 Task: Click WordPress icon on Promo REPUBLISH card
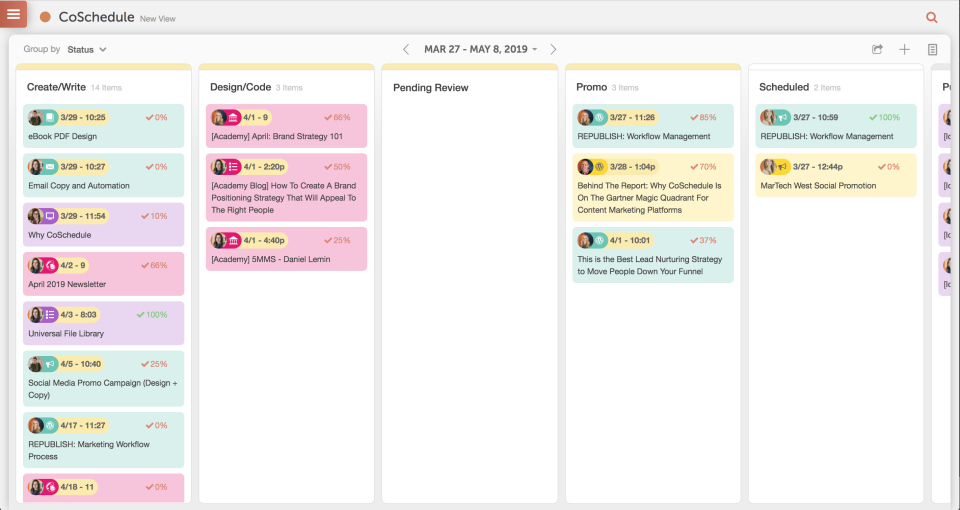[600, 118]
